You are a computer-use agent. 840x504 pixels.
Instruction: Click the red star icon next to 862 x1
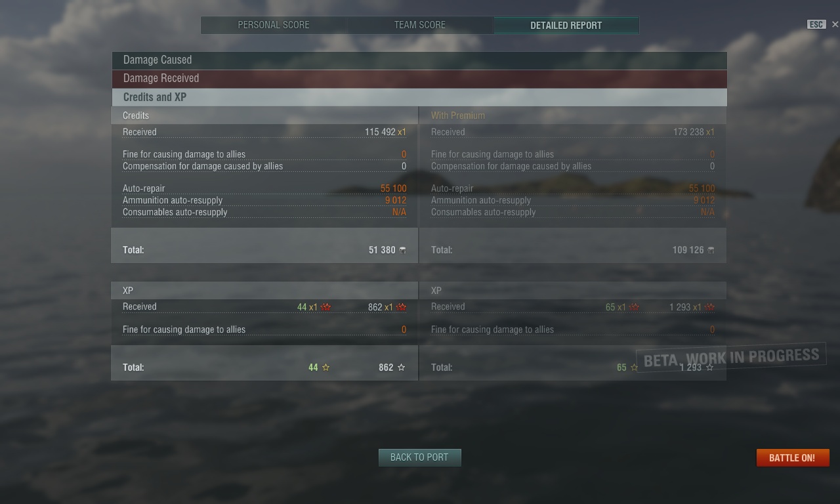pos(402,307)
